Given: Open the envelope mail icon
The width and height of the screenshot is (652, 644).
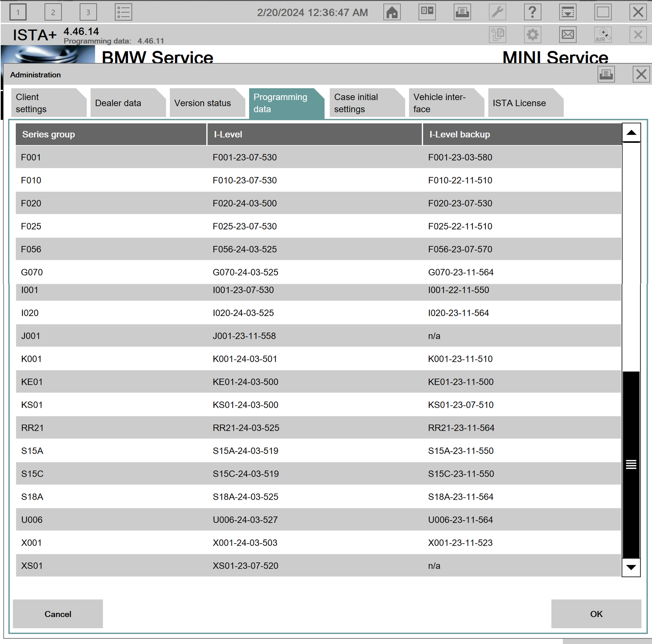Looking at the screenshot, I should click(x=568, y=35).
